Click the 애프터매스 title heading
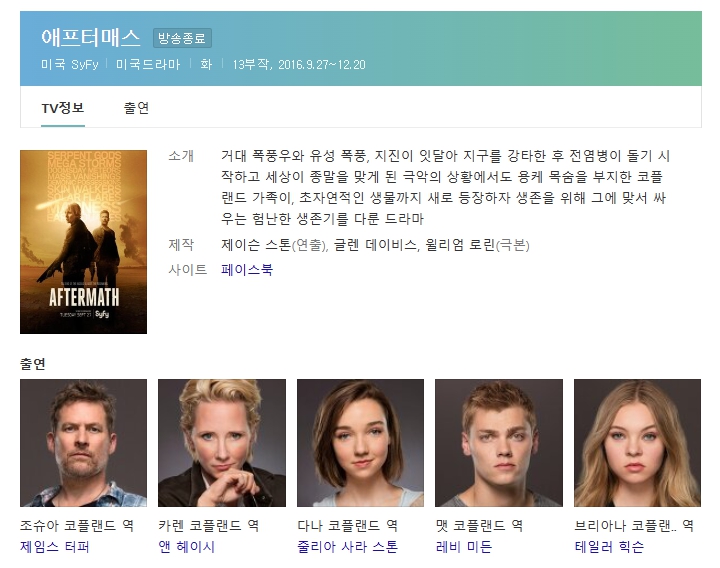Image resolution: width=720 pixels, height=568 pixels. tap(90, 38)
